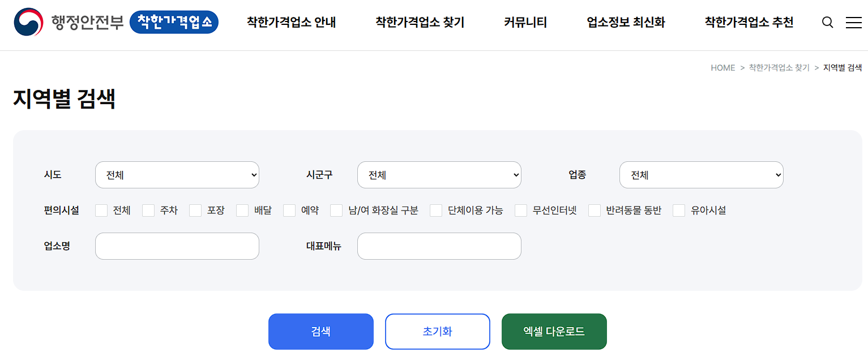
Task: Click the blue 검색 search button
Action: (x=320, y=332)
